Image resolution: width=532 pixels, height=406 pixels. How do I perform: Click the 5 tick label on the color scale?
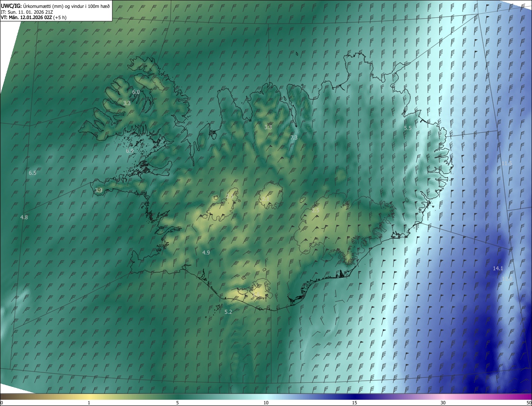pyautogui.click(x=177, y=403)
